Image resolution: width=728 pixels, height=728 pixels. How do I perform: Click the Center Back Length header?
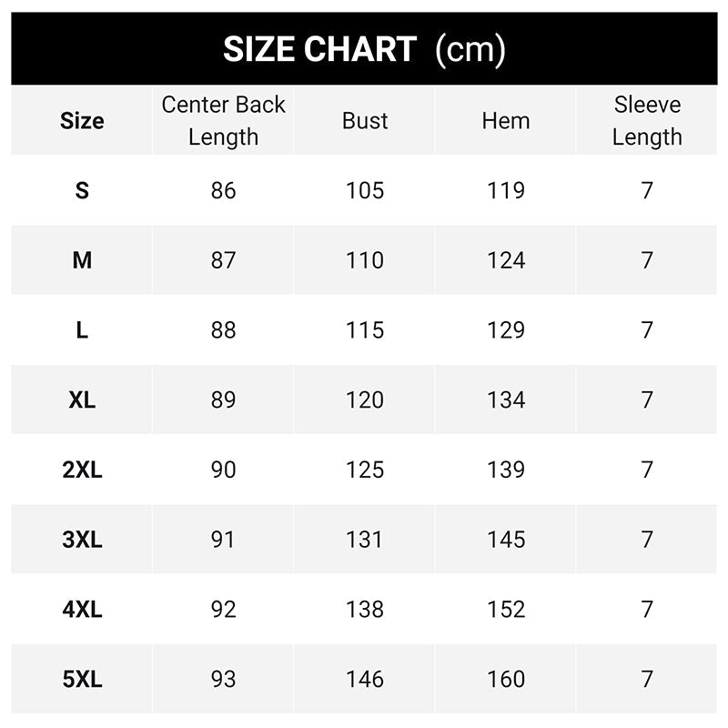(x=223, y=121)
